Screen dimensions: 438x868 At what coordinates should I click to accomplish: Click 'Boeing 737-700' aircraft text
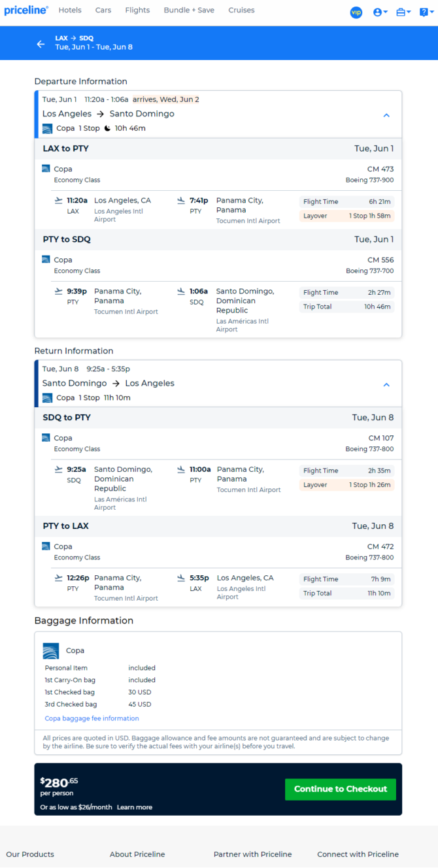click(370, 271)
